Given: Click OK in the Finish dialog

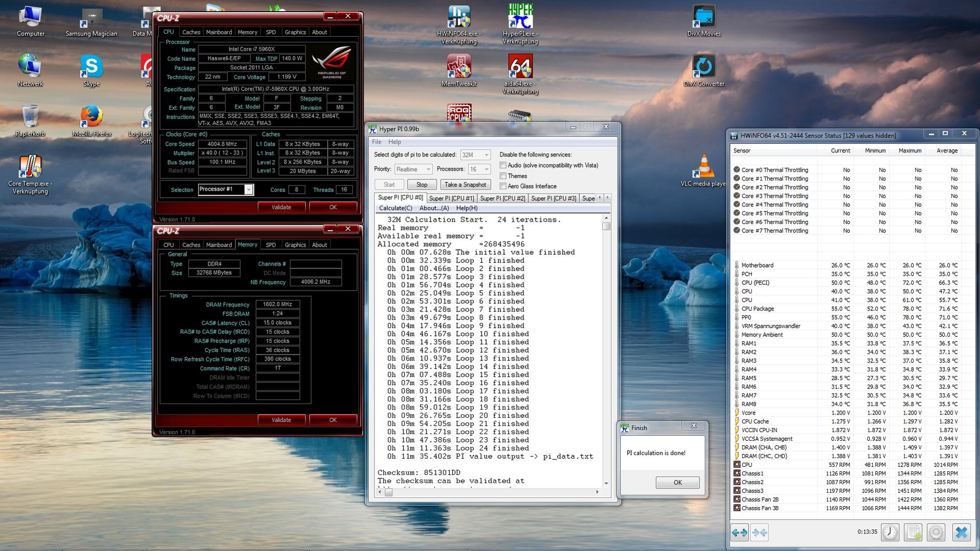Looking at the screenshot, I should point(677,483).
